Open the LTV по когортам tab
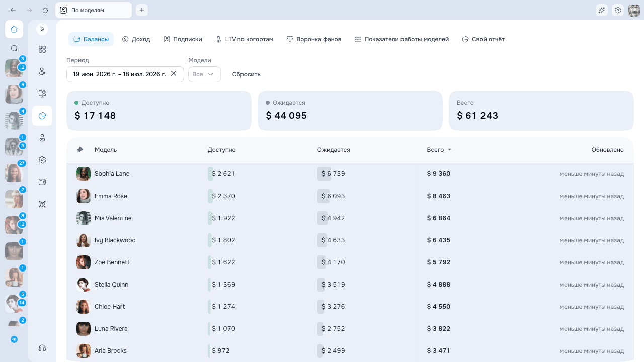The height and width of the screenshot is (362, 644). coord(245,39)
